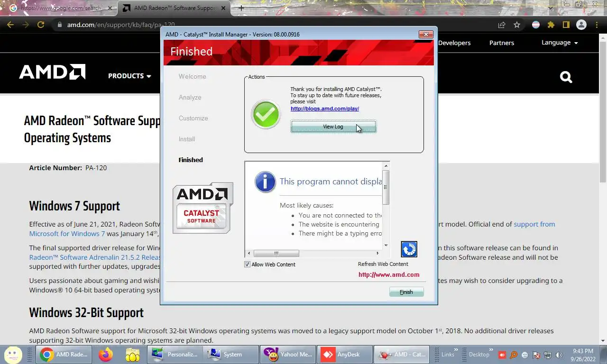
Task: Open the http://www.amd.com link
Action: [x=389, y=274]
